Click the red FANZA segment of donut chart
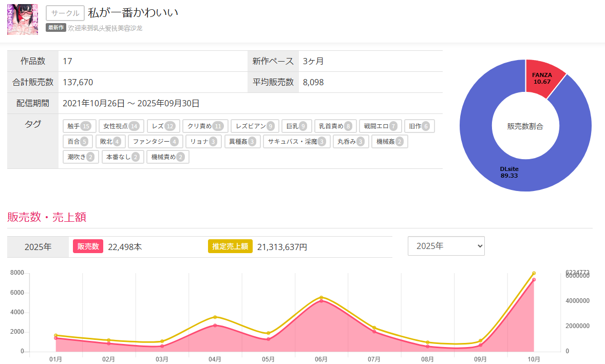Image resolution: width=605 pixels, height=364 pixels. click(x=543, y=76)
